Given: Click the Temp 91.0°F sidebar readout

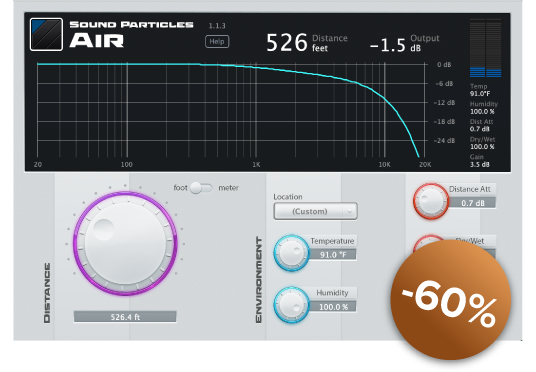Looking at the screenshot, I should [x=480, y=90].
